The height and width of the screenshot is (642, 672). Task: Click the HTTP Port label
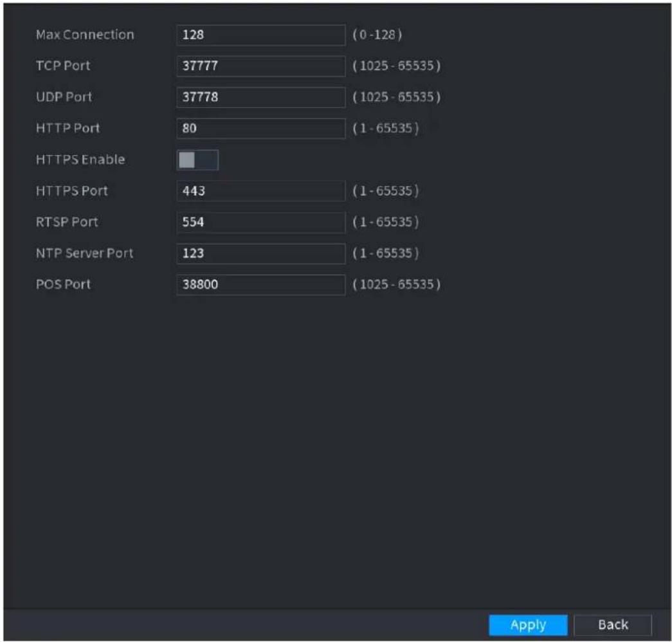click(68, 128)
